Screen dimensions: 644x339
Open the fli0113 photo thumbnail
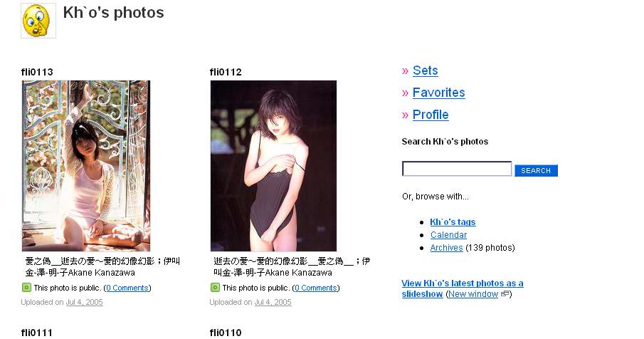[86, 166]
